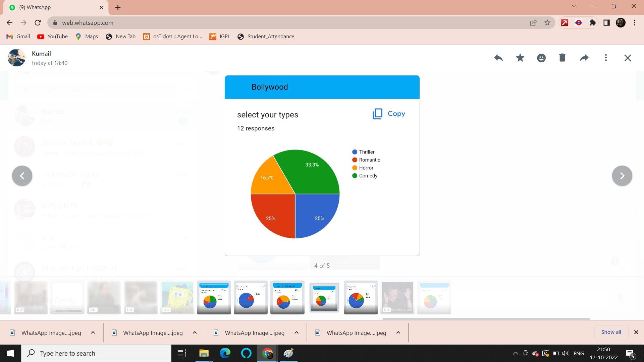Image resolution: width=644 pixels, height=362 pixels.
Task: Delete the image with trash icon
Action: 562,58
